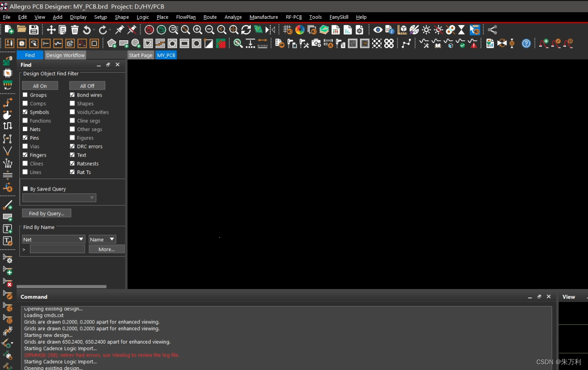
Task: Uncheck the Symbols checkbox
Action: 26,112
